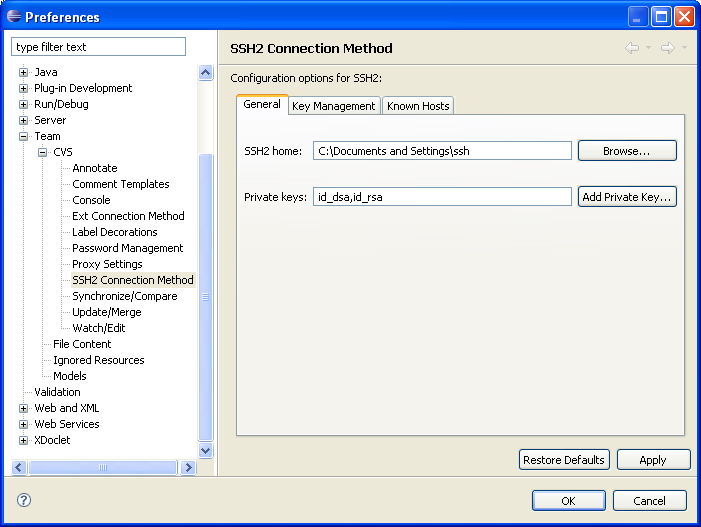Select Proxy Settings in the tree
Image resolution: width=701 pixels, height=527 pixels.
click(x=107, y=264)
